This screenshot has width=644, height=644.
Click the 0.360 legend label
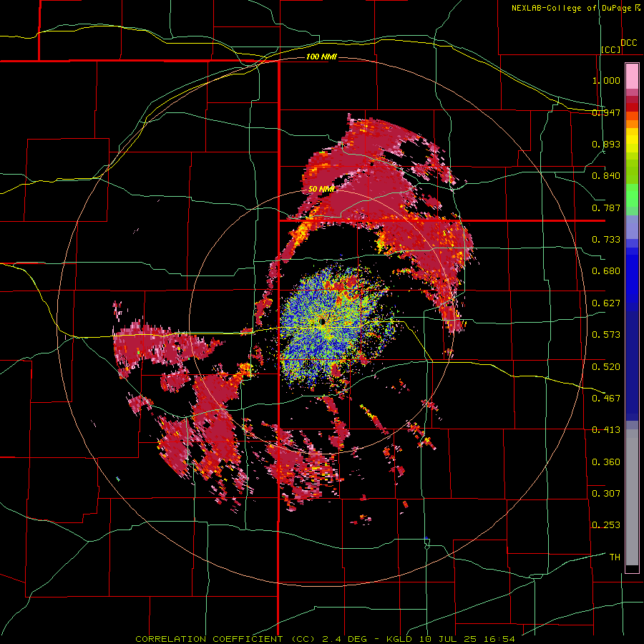[x=606, y=462]
